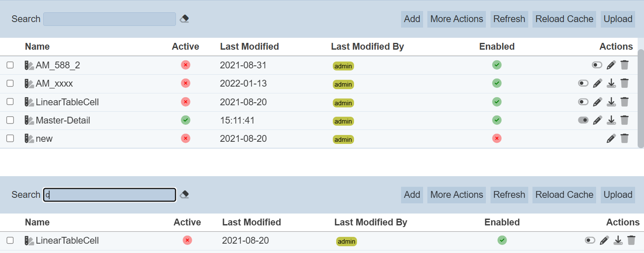Clear bottom search using the eraser icon
Image resolution: width=644 pixels, height=253 pixels.
(184, 194)
